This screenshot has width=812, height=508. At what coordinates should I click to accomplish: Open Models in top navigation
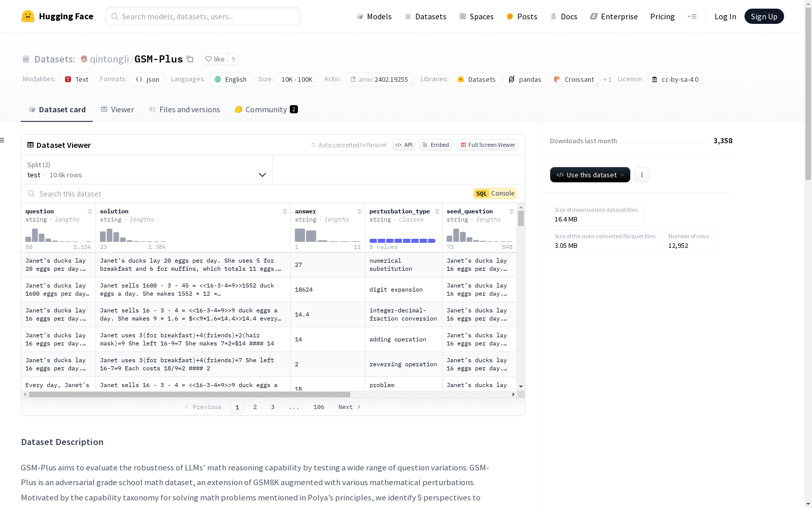click(x=374, y=16)
